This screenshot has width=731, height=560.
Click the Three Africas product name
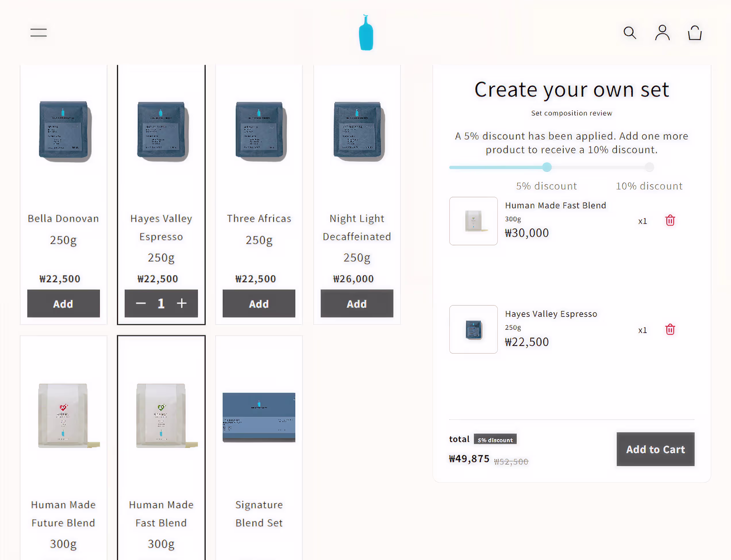click(259, 218)
